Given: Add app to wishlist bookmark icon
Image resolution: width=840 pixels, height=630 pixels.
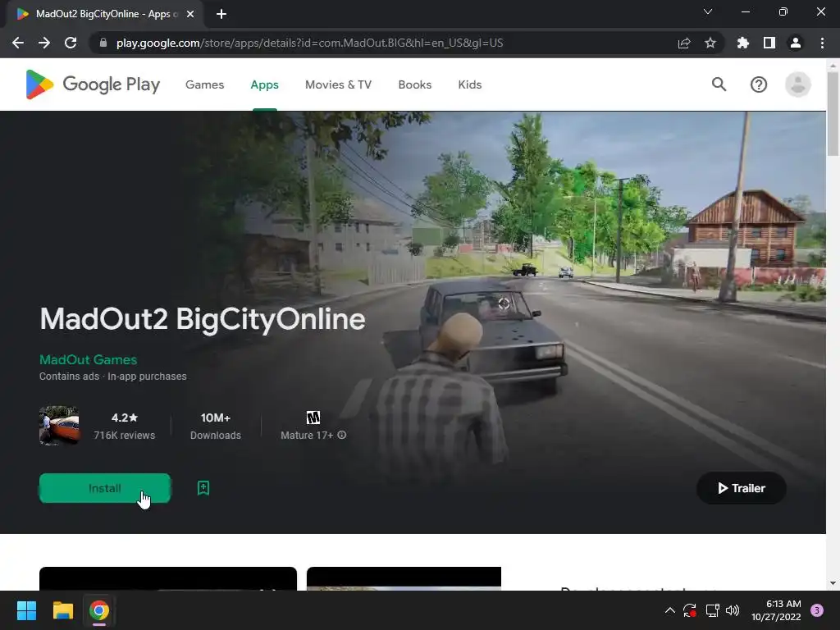Looking at the screenshot, I should click(x=203, y=488).
